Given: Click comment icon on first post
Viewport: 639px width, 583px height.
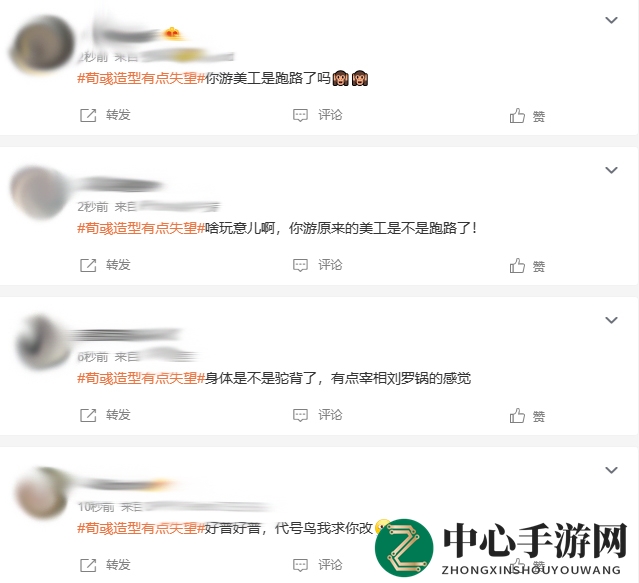Looking at the screenshot, I should [x=300, y=115].
